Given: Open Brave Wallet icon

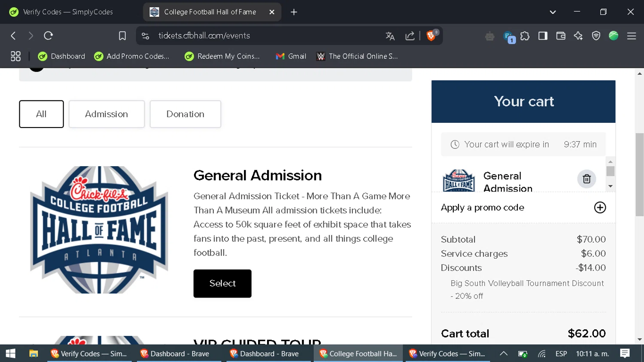Looking at the screenshot, I should tap(561, 36).
